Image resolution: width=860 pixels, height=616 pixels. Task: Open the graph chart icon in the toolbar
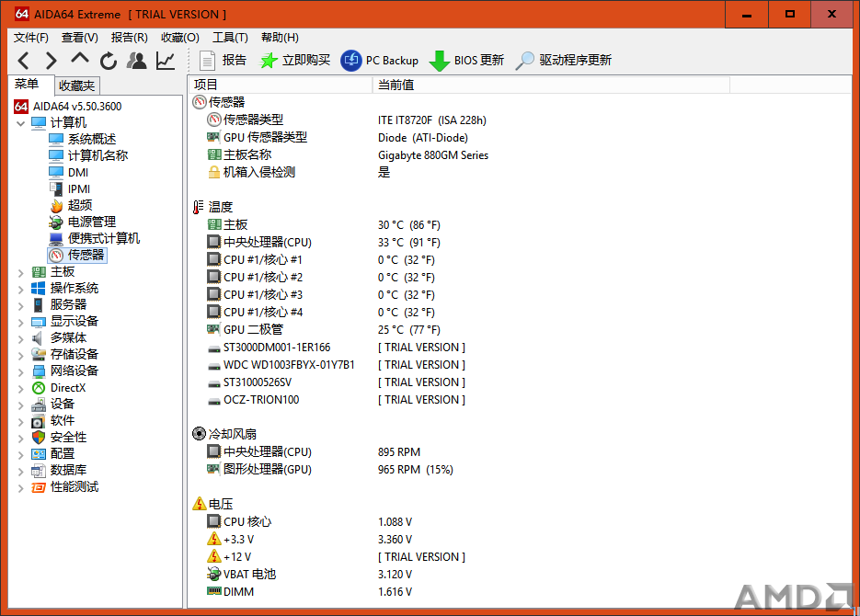click(166, 61)
